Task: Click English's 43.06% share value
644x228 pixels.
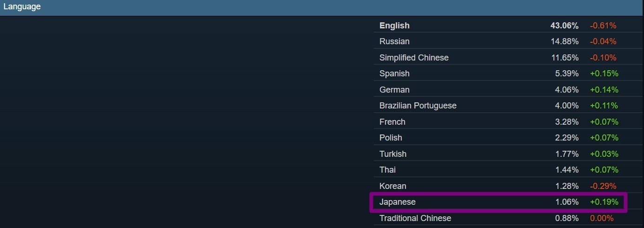Action: pos(564,26)
